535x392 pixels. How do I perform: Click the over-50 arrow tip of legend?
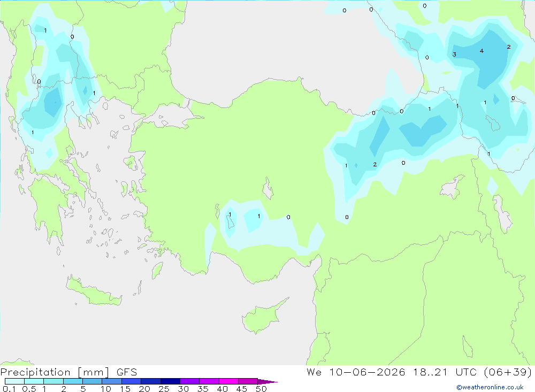(267, 382)
